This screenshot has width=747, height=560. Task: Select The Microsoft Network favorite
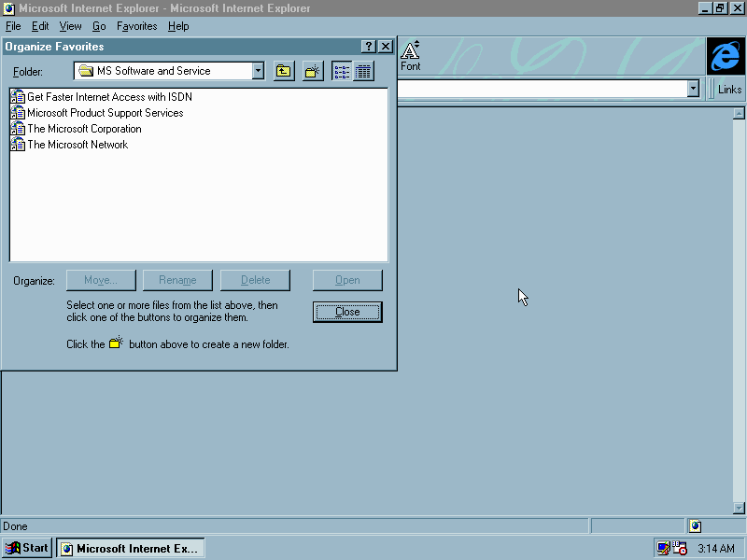click(78, 145)
